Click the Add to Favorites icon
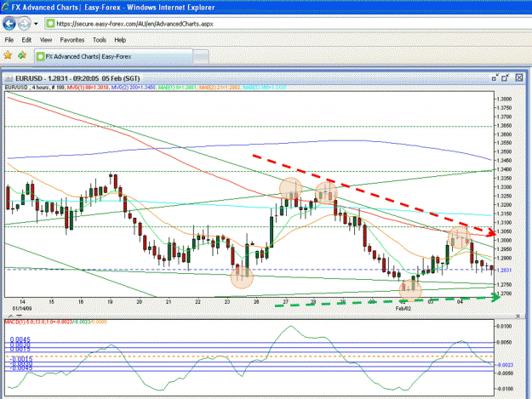532x399 pixels. [x=22, y=55]
